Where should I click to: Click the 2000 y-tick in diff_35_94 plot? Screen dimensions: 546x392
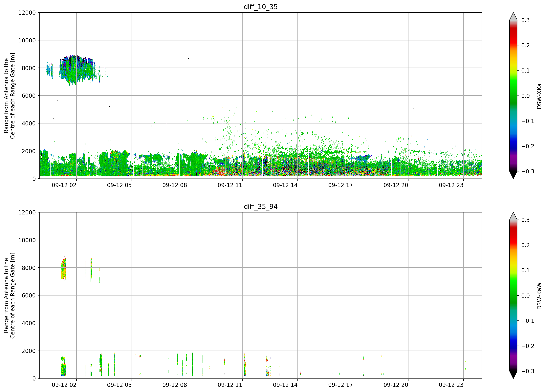[29, 351]
